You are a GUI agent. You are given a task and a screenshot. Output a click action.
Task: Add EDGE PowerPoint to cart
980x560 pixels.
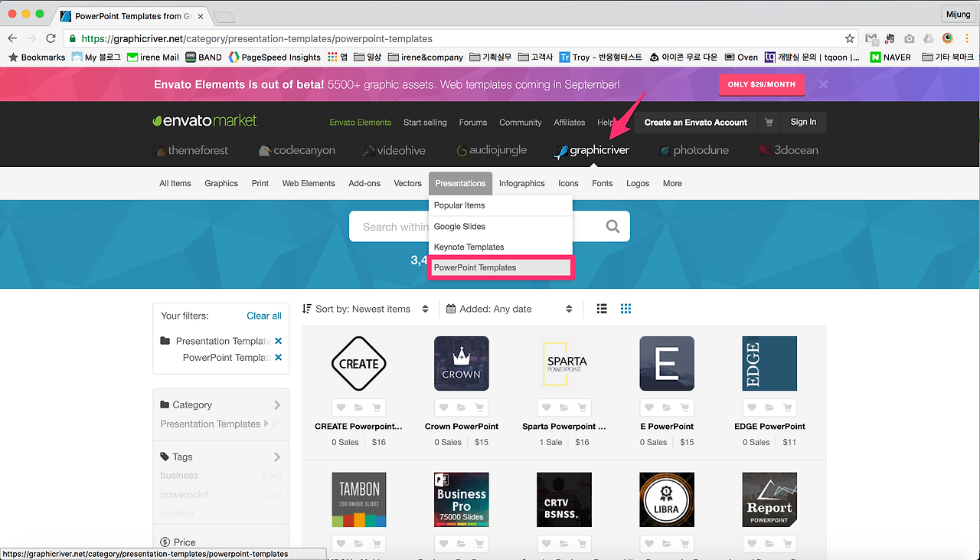coord(788,408)
